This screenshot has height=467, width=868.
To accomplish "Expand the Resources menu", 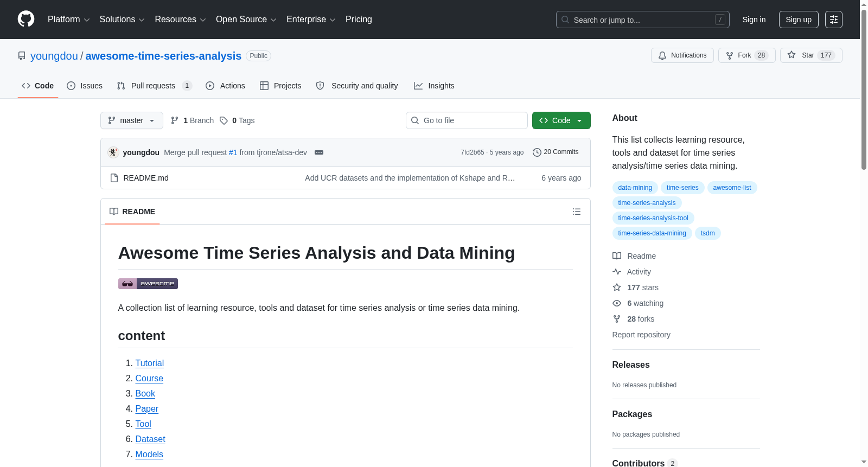I will click(x=180, y=20).
